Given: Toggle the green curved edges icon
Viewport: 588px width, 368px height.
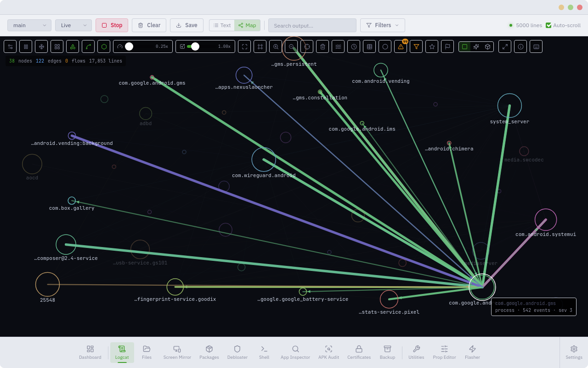Looking at the screenshot, I should [x=88, y=46].
